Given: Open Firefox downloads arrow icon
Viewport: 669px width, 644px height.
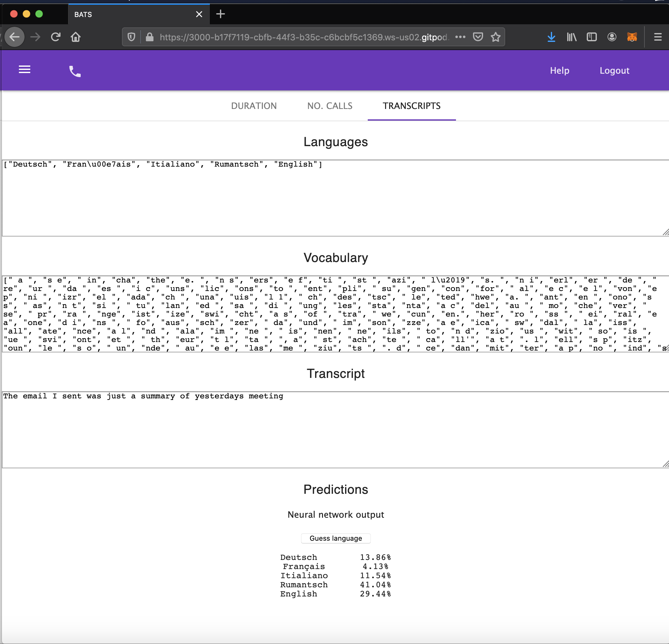Looking at the screenshot, I should (x=551, y=37).
